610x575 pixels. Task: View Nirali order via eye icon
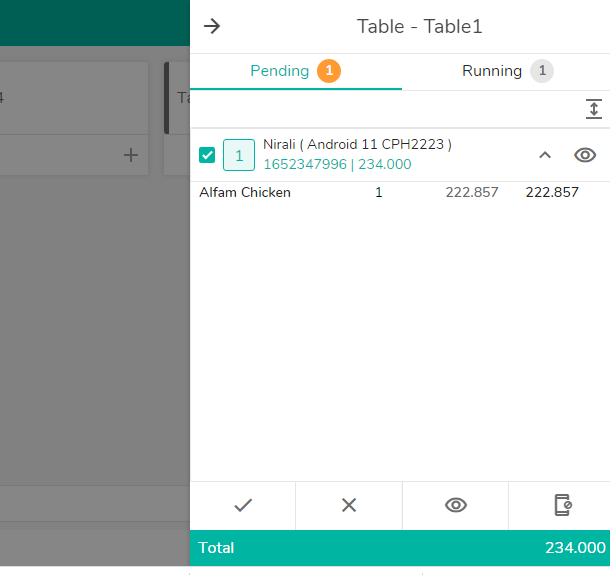(x=585, y=155)
